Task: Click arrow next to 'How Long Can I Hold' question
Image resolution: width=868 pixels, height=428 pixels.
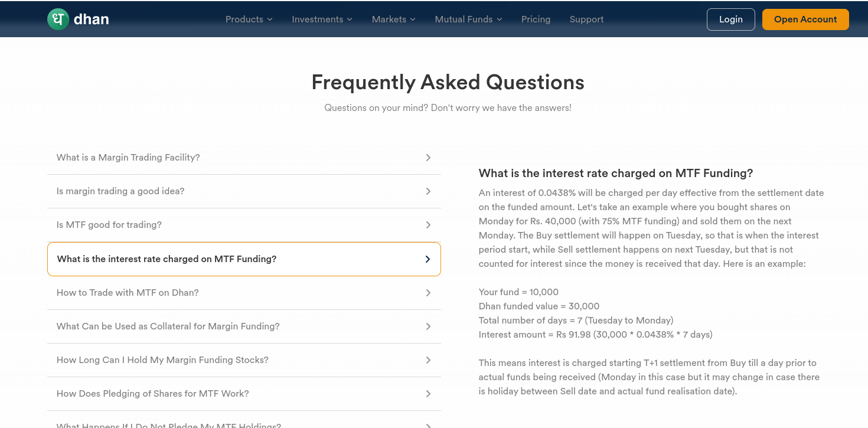Action: [x=428, y=360]
